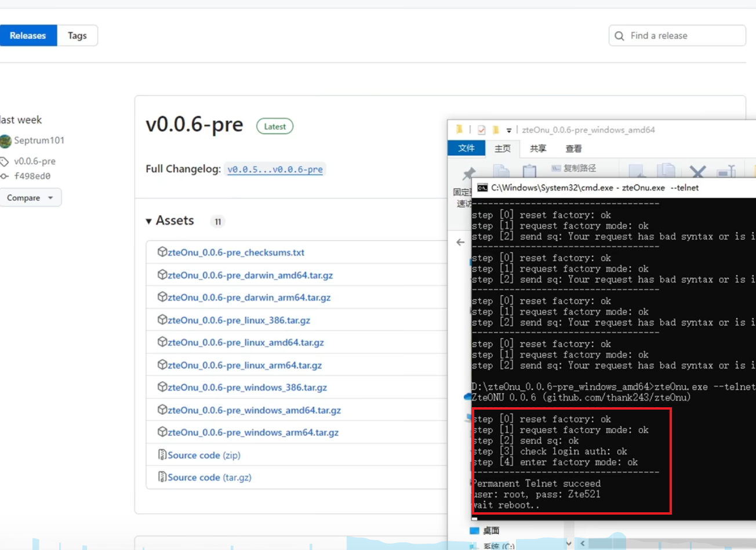Click the copy to icon in Explorer ribbon
The image size is (756, 550).
(667, 170)
